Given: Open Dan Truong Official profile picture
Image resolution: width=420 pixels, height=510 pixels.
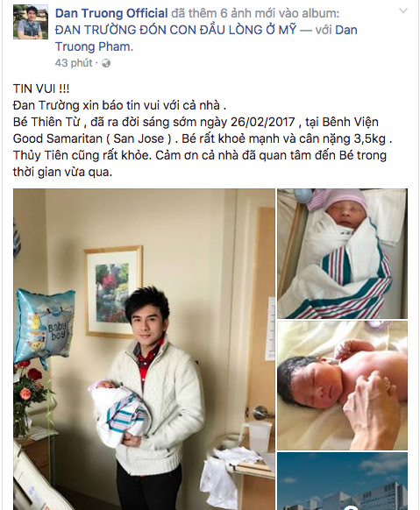Looking at the screenshot, I should pos(31,22).
